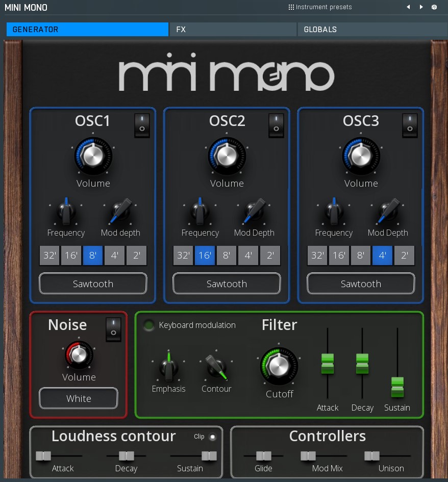Toggle the OSC1 power switch

[142, 125]
